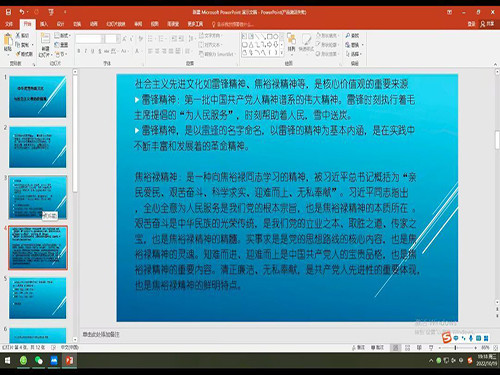The height and width of the screenshot is (375, 500).
Task: Open the File menu tab
Action: 9,24
